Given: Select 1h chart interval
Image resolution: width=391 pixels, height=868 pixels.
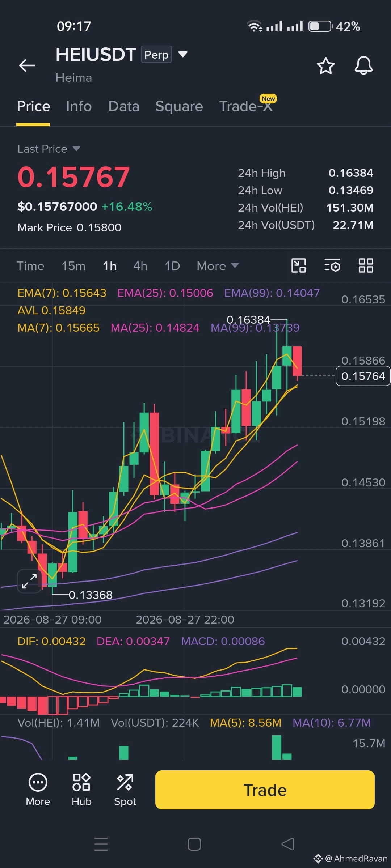Looking at the screenshot, I should click(x=110, y=266).
